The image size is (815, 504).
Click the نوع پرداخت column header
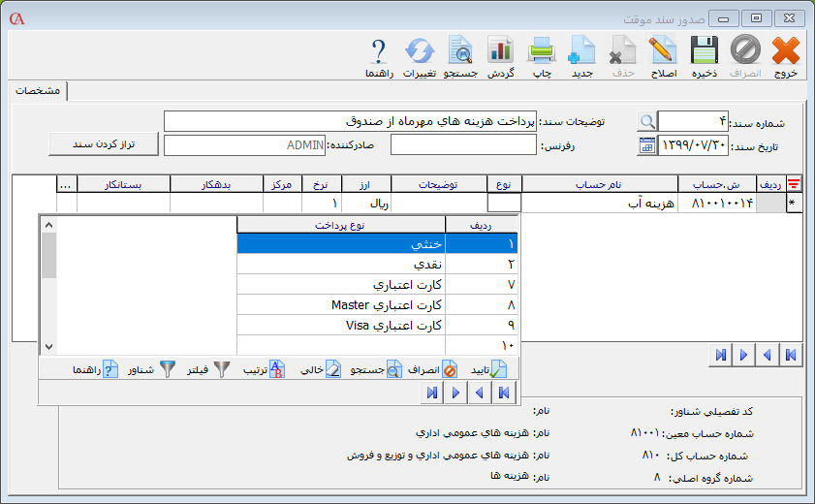340,225
